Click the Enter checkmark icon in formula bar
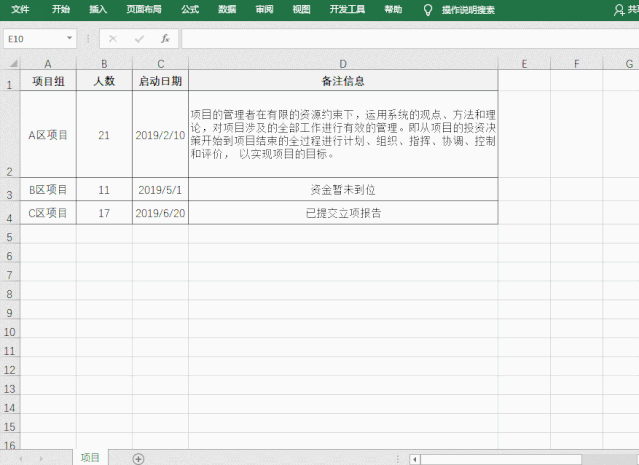Screen dimensions: 639x465 click(139, 39)
